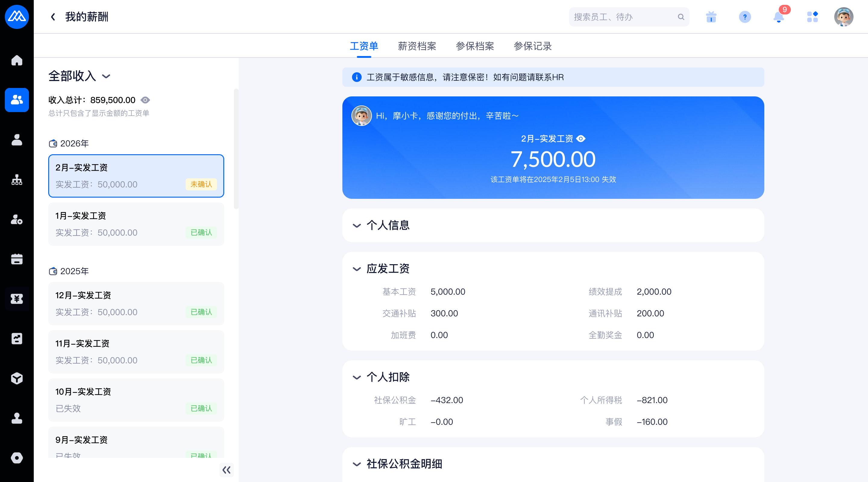Viewport: 868px width, 482px height.
Task: Collapse the 个人扣除 section
Action: coord(357,377)
